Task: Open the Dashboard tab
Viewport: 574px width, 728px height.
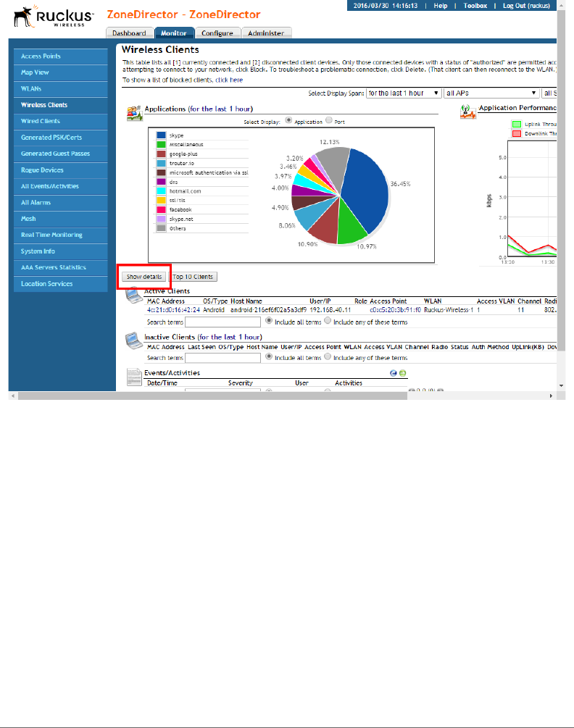Action: (129, 33)
